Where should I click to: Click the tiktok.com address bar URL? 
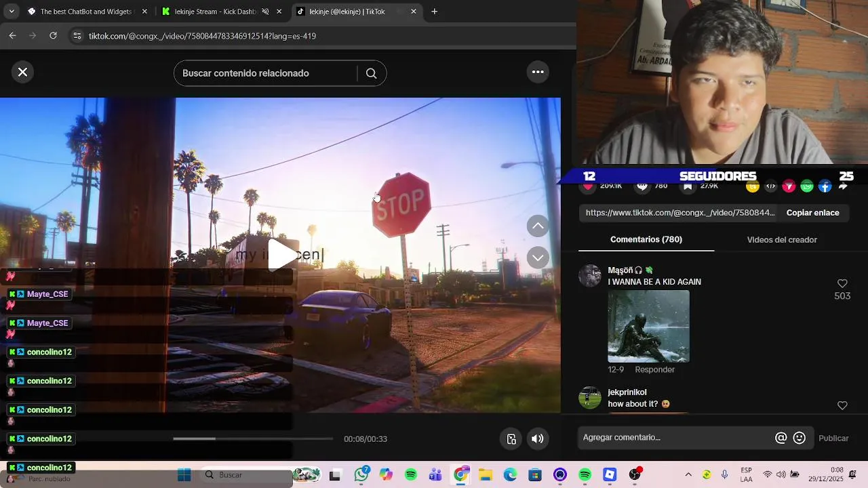202,36
